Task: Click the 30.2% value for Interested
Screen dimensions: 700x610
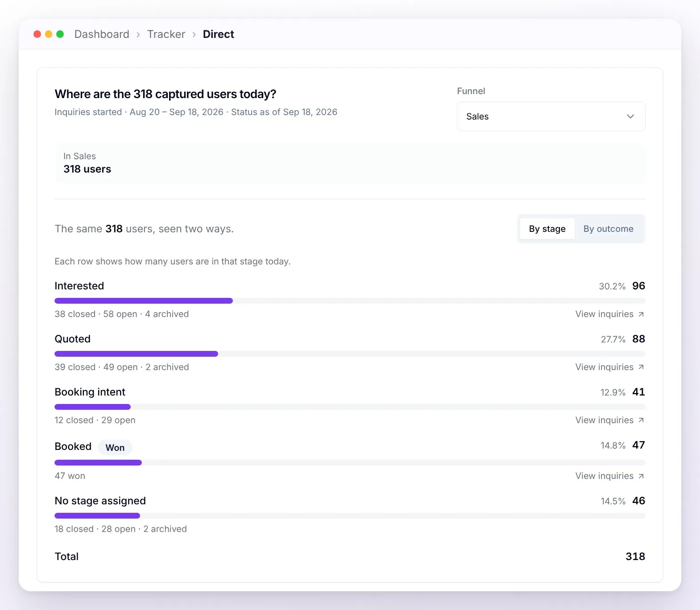Action: point(612,286)
